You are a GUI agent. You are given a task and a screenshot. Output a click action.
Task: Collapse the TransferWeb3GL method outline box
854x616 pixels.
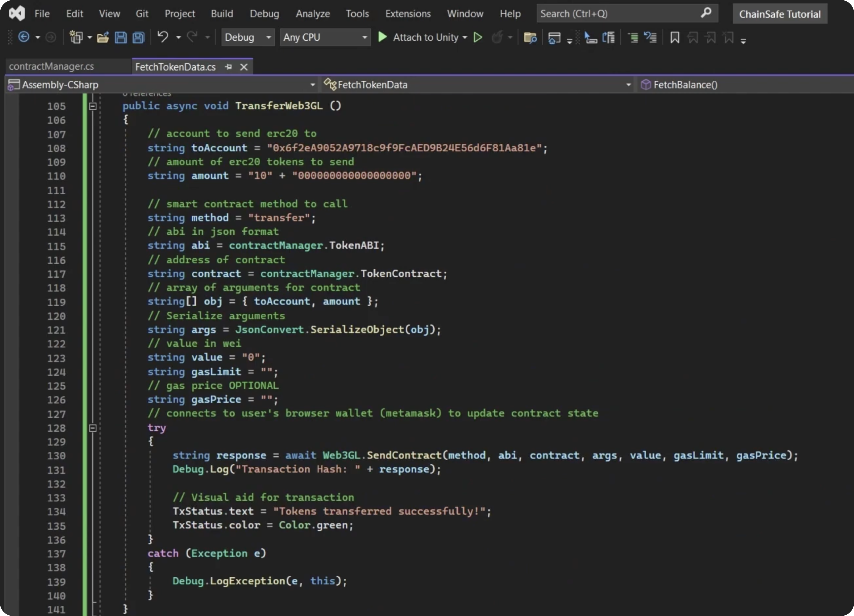[x=93, y=106]
